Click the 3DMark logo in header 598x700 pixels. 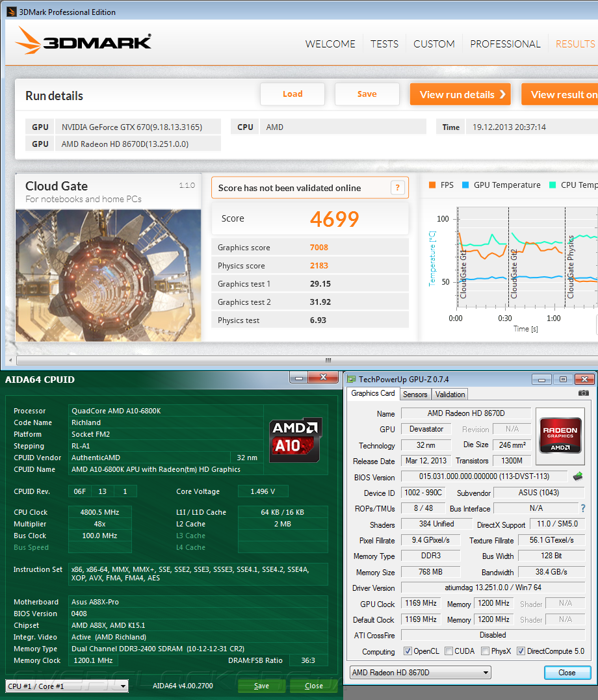pos(83,41)
